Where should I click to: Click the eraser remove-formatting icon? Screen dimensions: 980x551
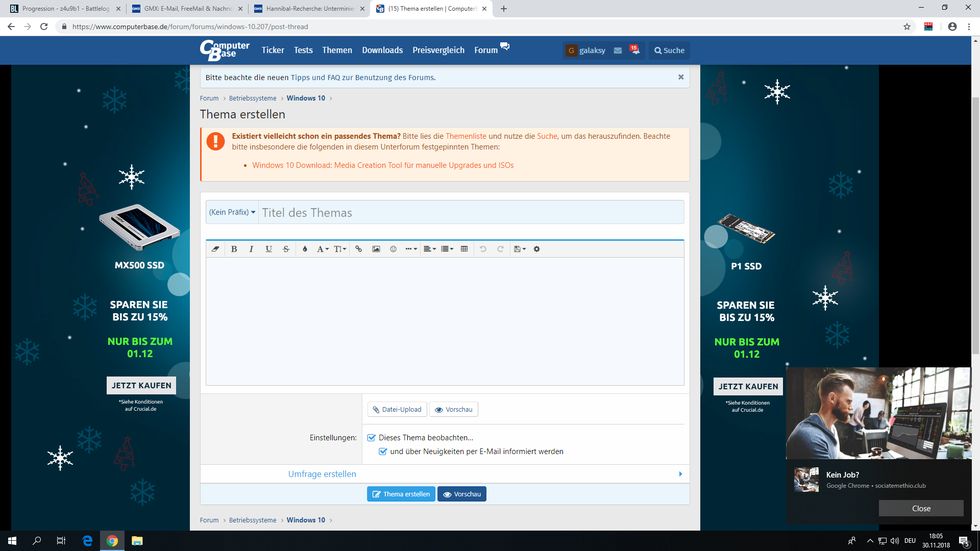(x=215, y=249)
